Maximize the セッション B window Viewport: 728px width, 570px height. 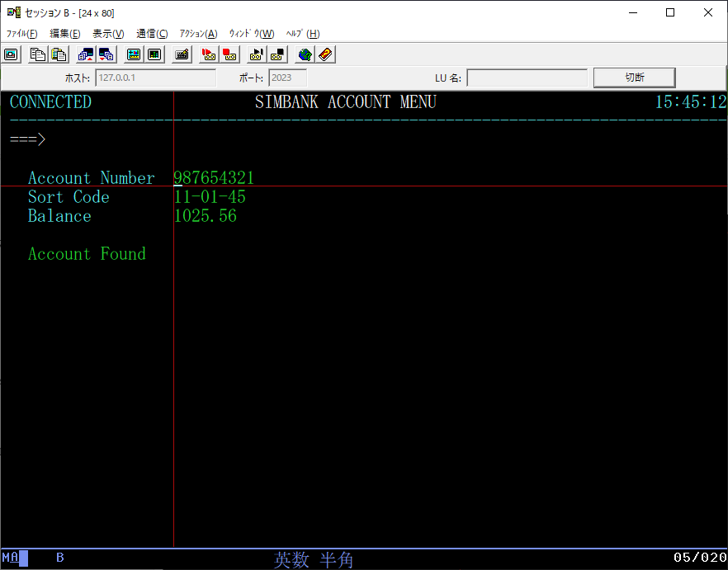tap(670, 12)
